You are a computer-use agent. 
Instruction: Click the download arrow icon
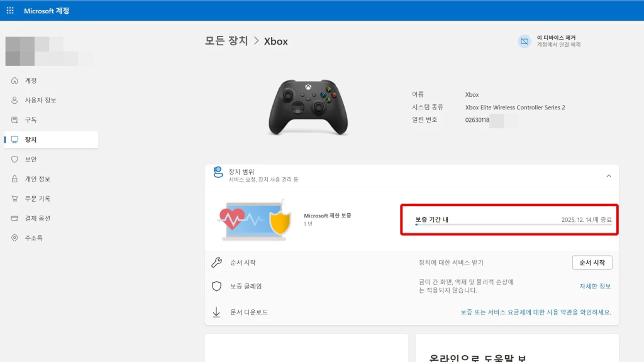216,312
